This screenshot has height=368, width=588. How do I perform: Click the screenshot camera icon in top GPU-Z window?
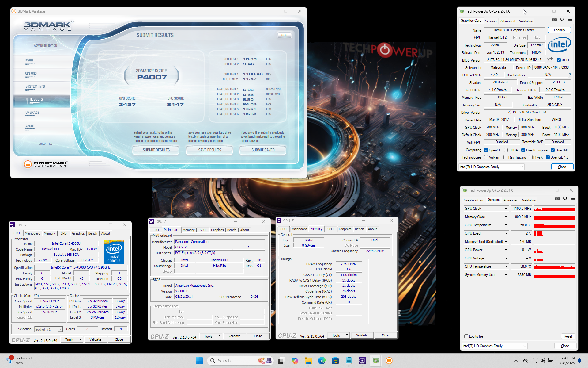point(554,19)
